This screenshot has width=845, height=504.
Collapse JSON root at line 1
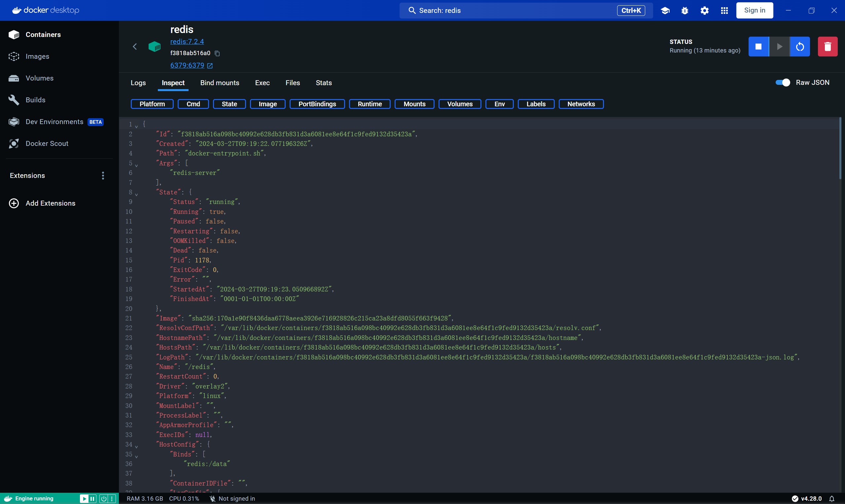pyautogui.click(x=136, y=126)
